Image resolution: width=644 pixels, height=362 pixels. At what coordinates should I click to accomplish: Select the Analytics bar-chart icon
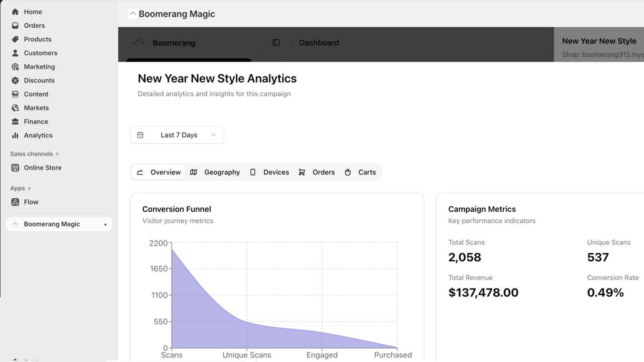point(15,135)
